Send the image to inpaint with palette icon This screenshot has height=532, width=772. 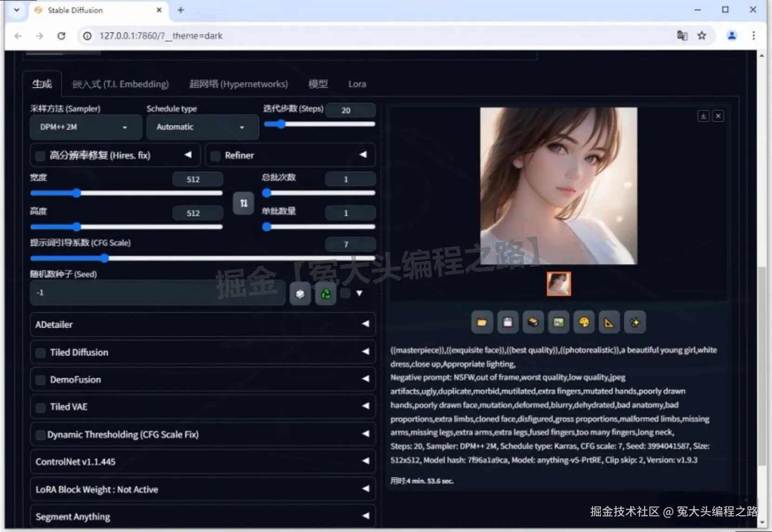tap(584, 322)
